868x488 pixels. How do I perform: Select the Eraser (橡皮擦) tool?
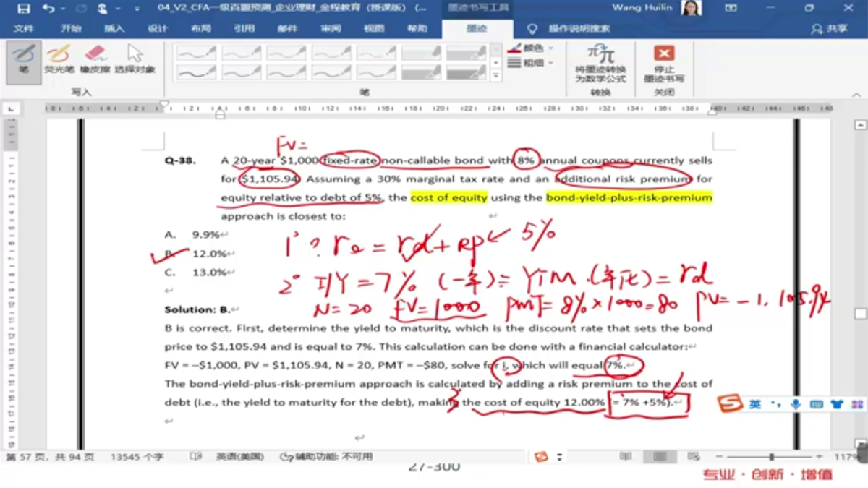(95, 60)
